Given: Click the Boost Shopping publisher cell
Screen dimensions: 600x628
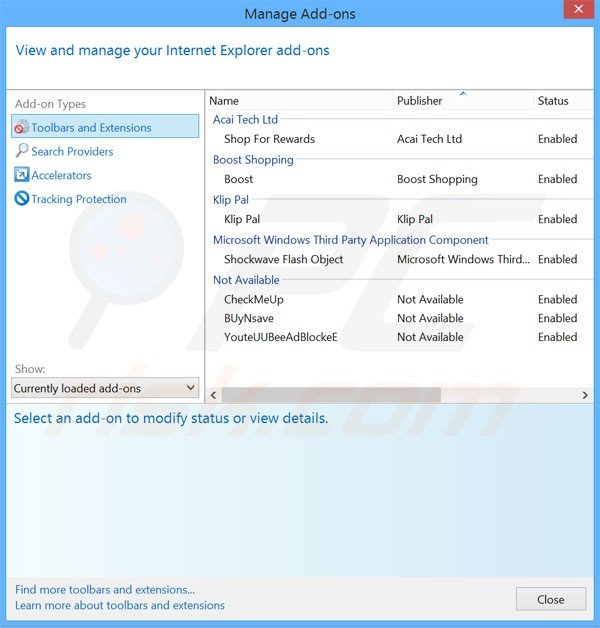Looking at the screenshot, I should (437, 179).
